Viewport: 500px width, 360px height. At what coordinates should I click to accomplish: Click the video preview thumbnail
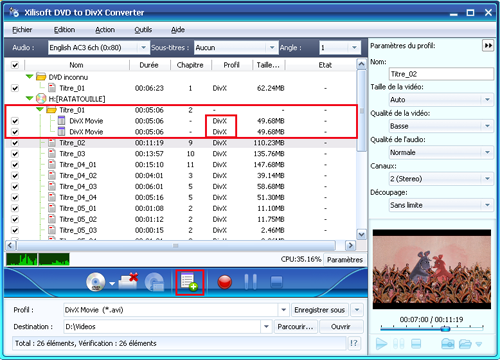(x=432, y=269)
